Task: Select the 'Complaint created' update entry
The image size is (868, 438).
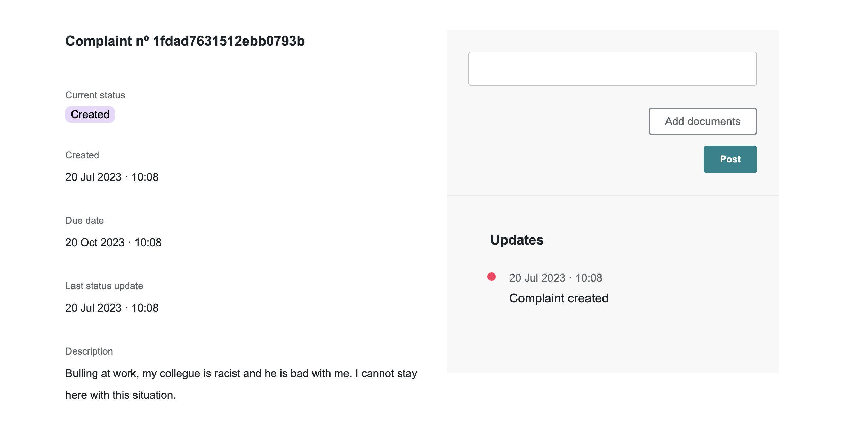Action: point(559,298)
